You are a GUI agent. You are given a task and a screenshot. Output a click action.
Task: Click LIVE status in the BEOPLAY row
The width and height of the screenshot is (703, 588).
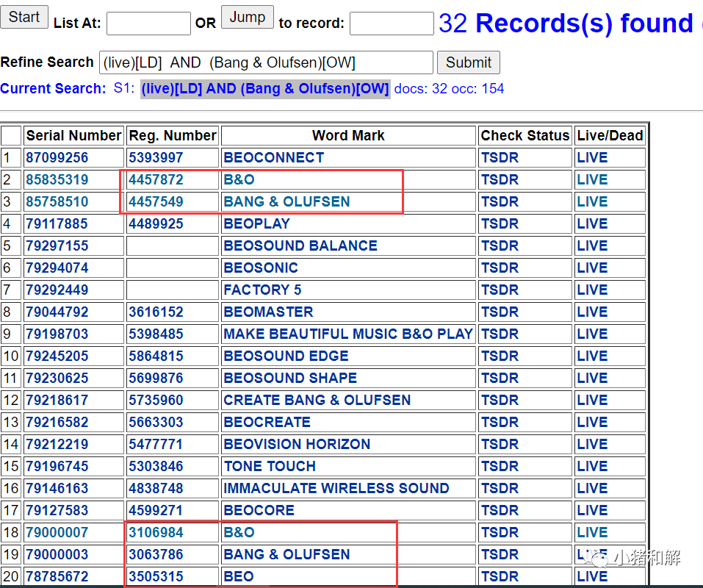pyautogui.click(x=592, y=223)
